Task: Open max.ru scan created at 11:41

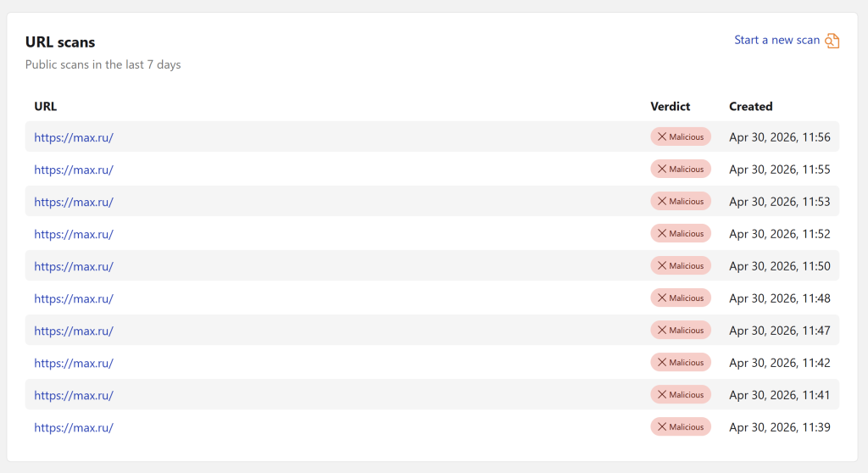Action: pyautogui.click(x=74, y=395)
